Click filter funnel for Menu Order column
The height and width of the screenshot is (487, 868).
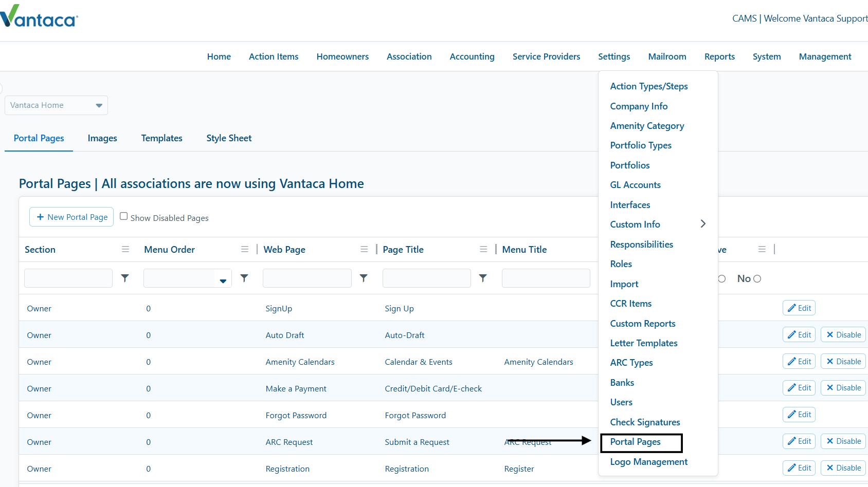(244, 278)
